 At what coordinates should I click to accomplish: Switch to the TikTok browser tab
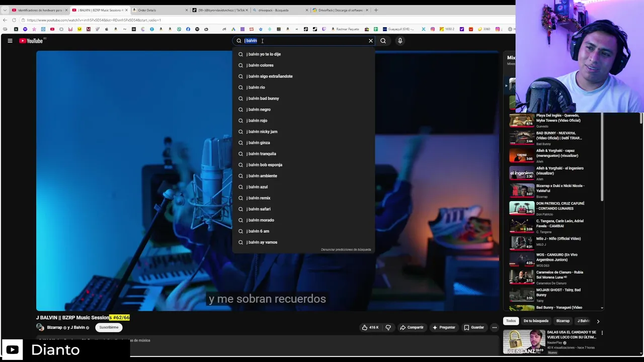(220, 10)
